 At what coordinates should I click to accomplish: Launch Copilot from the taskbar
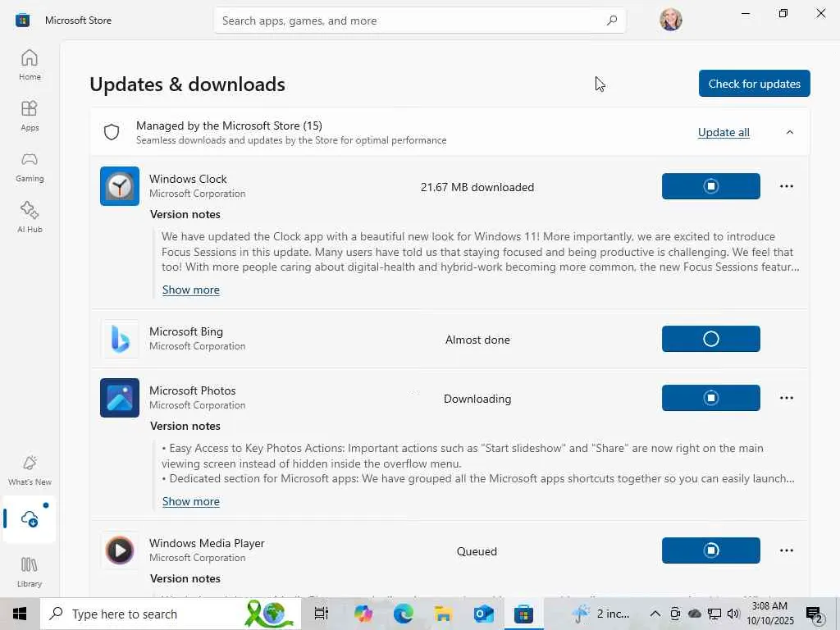[x=363, y=614]
